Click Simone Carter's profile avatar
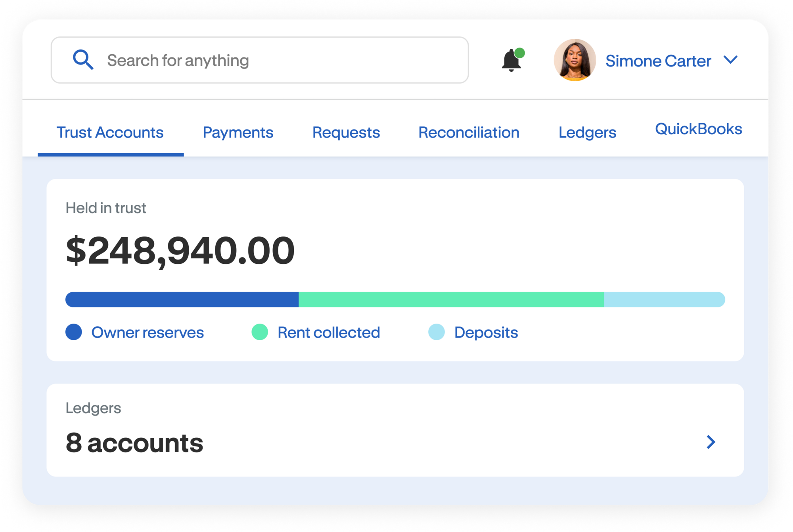Viewport: 793px width, 532px height. point(575,60)
